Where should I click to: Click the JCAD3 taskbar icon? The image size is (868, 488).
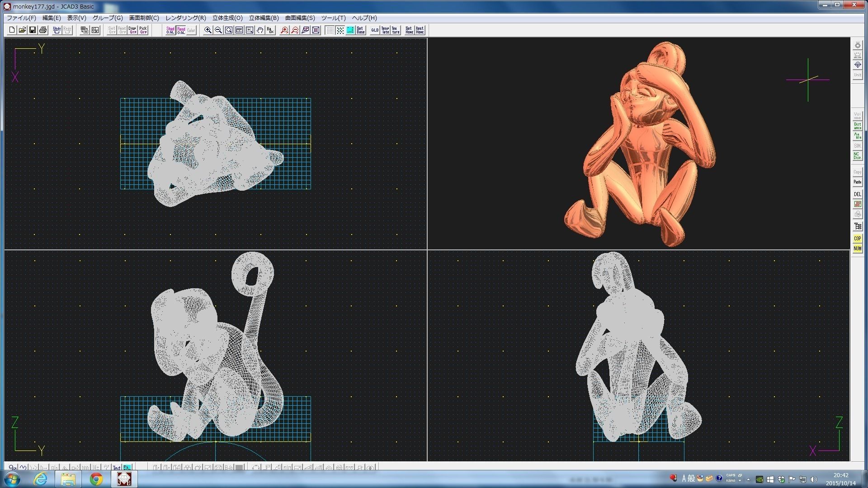coord(124,479)
